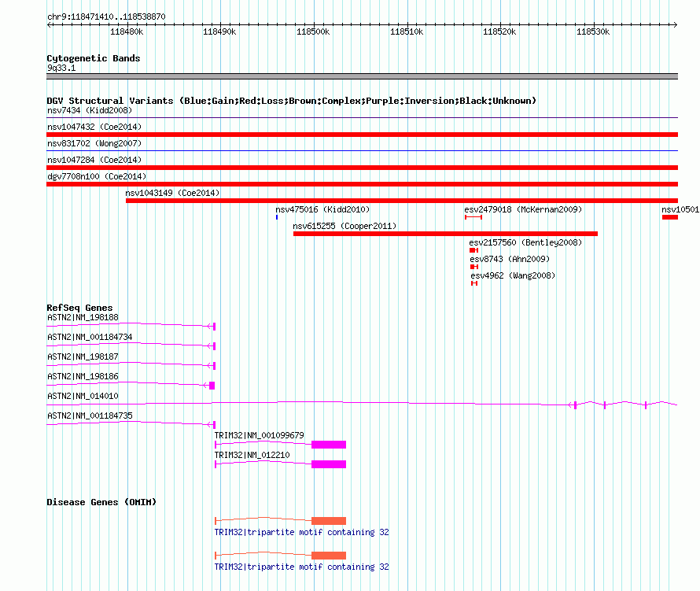Click the partially visible nsv10501 red block
Viewport: 700px width, 591px height.
(x=669, y=217)
